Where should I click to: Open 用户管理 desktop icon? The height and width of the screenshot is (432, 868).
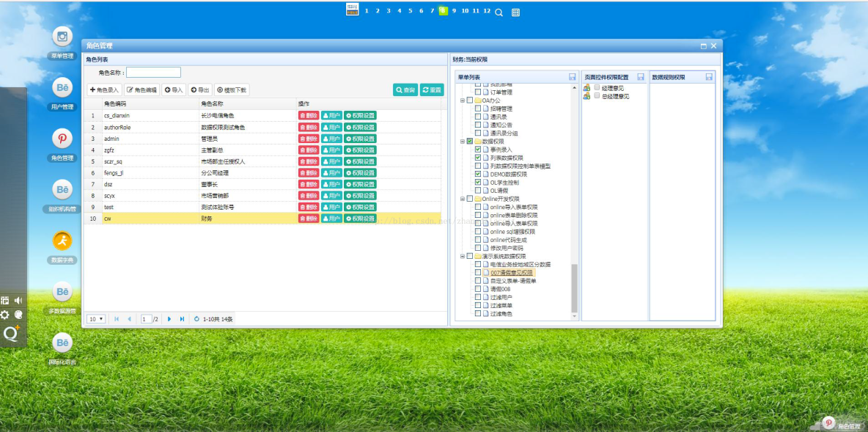point(62,87)
